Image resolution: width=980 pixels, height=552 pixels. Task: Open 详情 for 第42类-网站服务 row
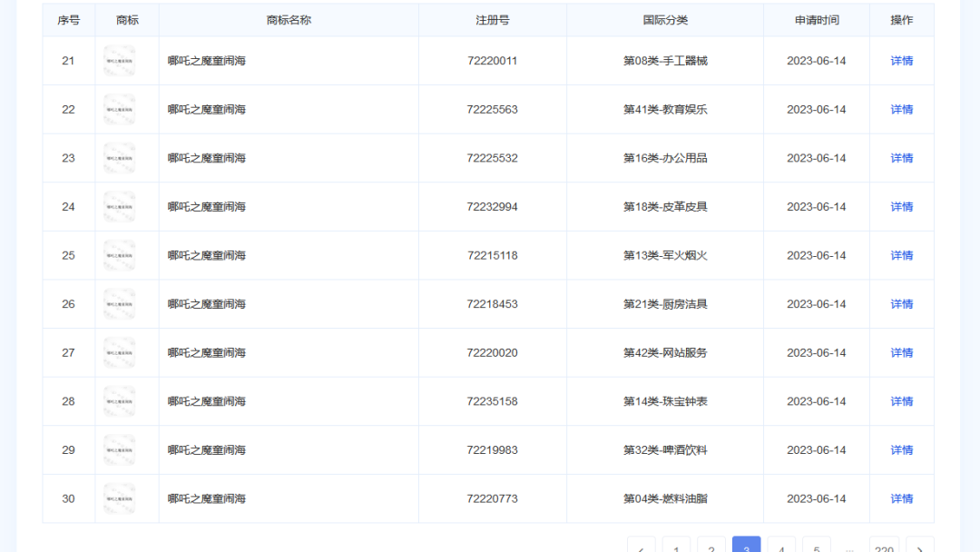pyautogui.click(x=901, y=353)
